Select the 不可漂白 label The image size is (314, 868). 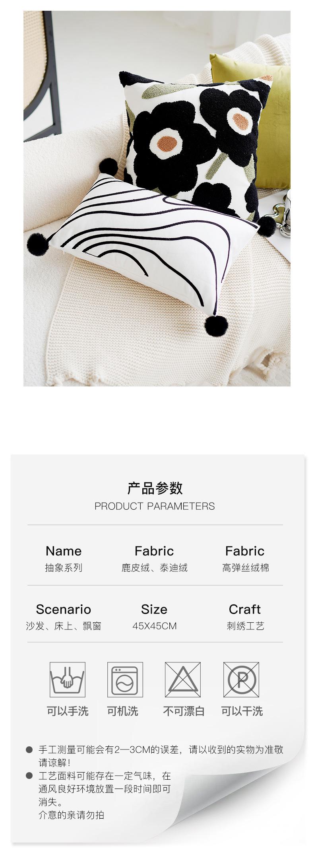pos(184,711)
